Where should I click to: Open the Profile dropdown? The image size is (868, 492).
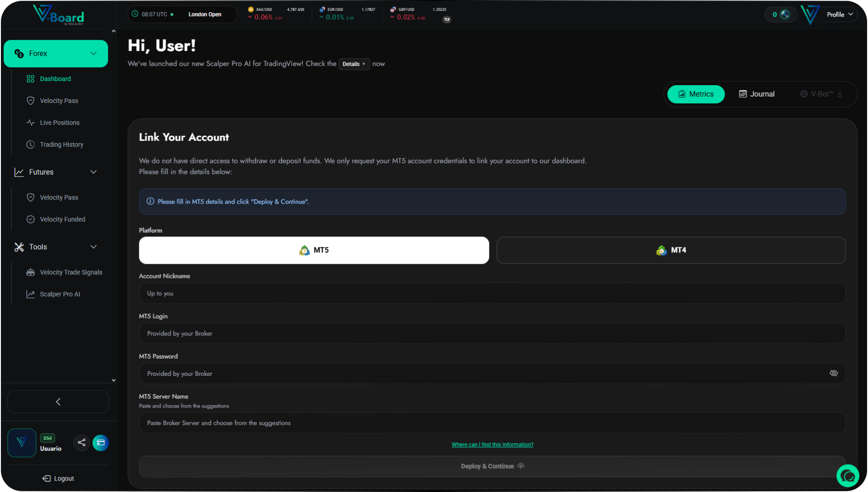(840, 15)
